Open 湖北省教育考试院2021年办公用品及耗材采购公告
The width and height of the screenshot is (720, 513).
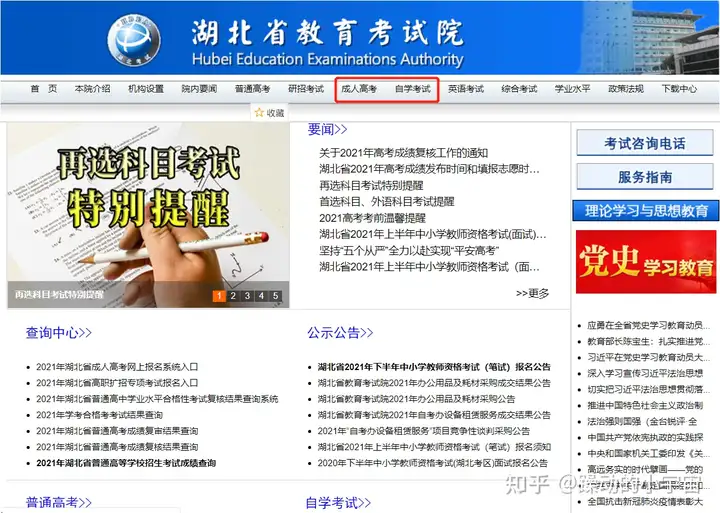[416, 399]
